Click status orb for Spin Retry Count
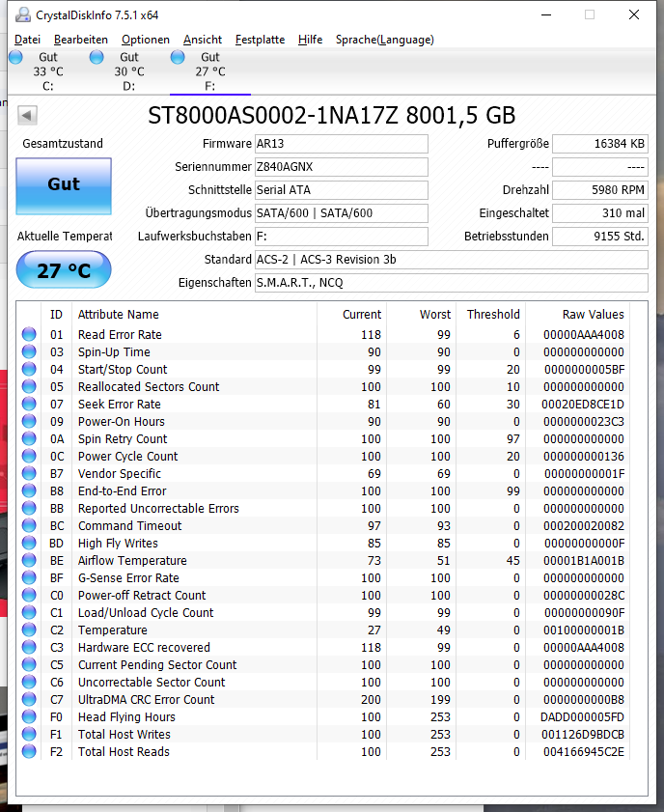The height and width of the screenshot is (812, 664). [29, 438]
